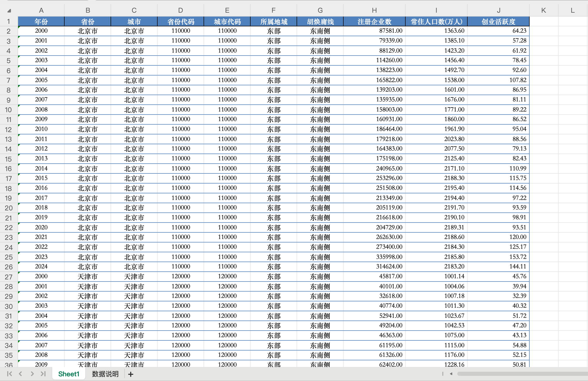
Task: Select the Sheet1 tab
Action: pyautogui.click(x=69, y=374)
